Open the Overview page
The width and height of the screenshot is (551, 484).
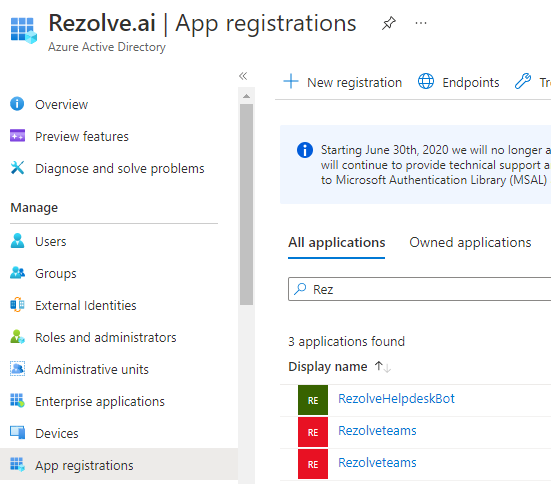point(61,104)
